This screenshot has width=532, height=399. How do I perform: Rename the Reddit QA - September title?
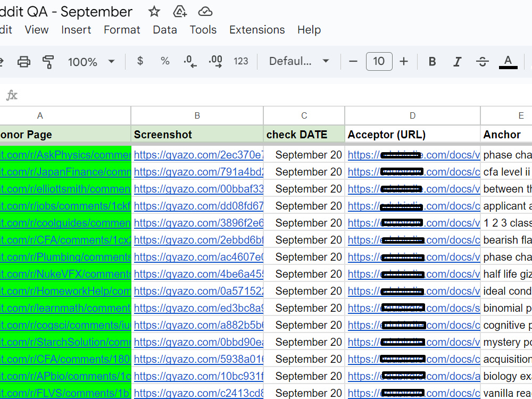(66, 12)
